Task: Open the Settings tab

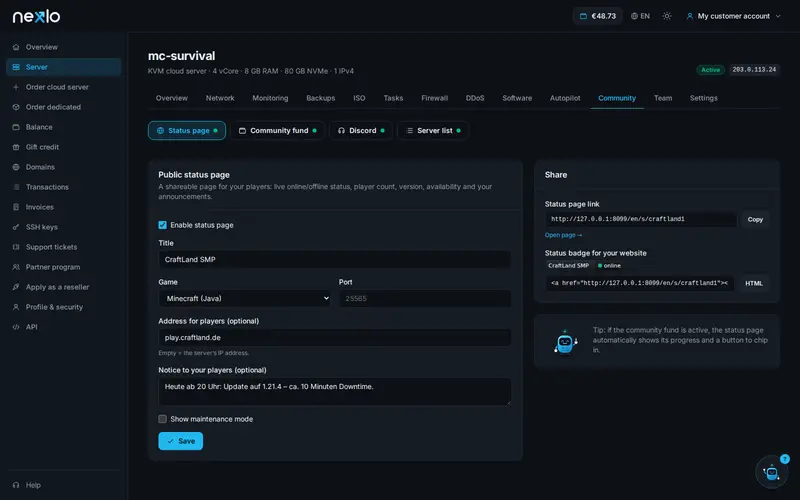Action: tap(704, 98)
